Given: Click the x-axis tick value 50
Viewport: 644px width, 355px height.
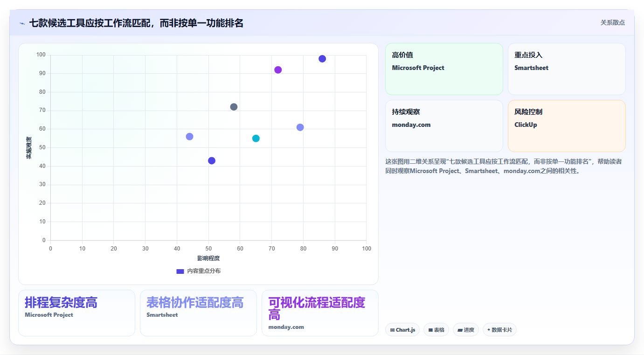Looking at the screenshot, I should pos(208,249).
